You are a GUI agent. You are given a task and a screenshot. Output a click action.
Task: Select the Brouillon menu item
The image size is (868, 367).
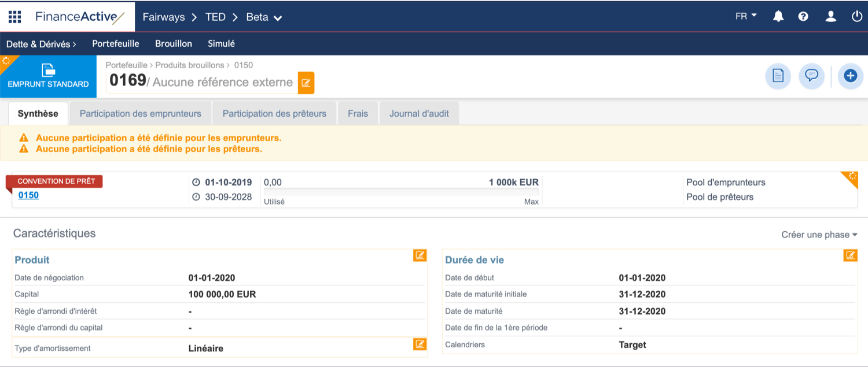(174, 43)
